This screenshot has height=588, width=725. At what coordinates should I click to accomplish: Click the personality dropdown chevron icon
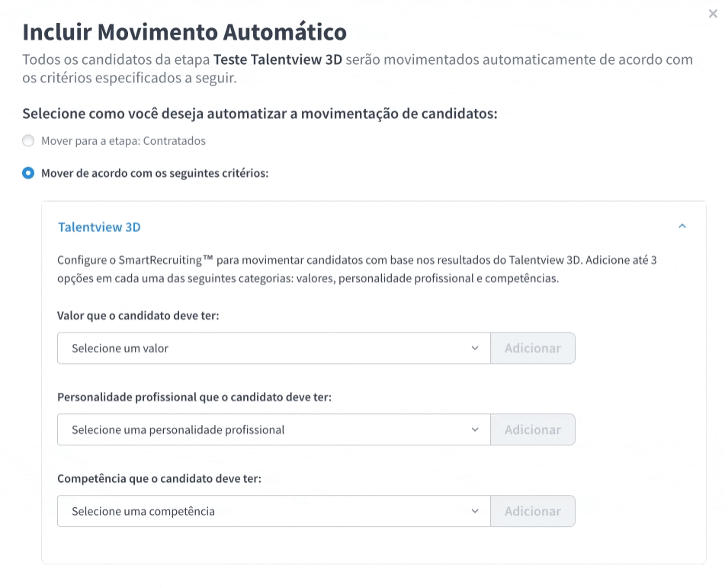pyautogui.click(x=476, y=429)
